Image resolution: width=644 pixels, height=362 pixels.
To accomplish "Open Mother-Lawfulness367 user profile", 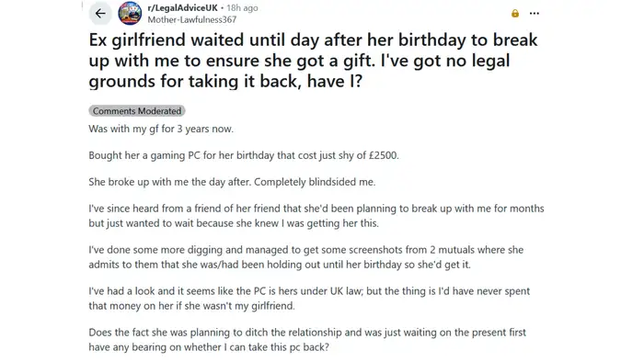I will tap(191, 19).
